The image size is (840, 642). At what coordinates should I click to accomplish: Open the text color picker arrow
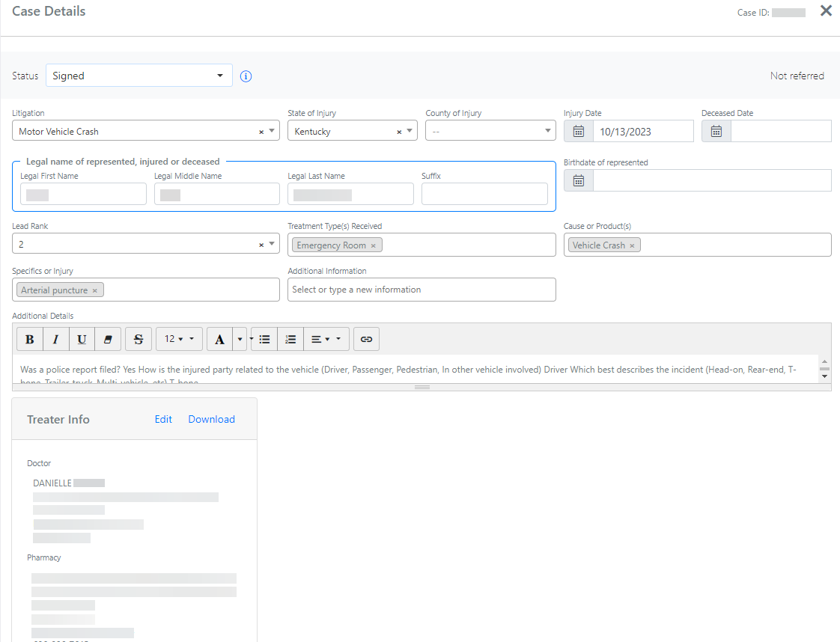point(240,339)
